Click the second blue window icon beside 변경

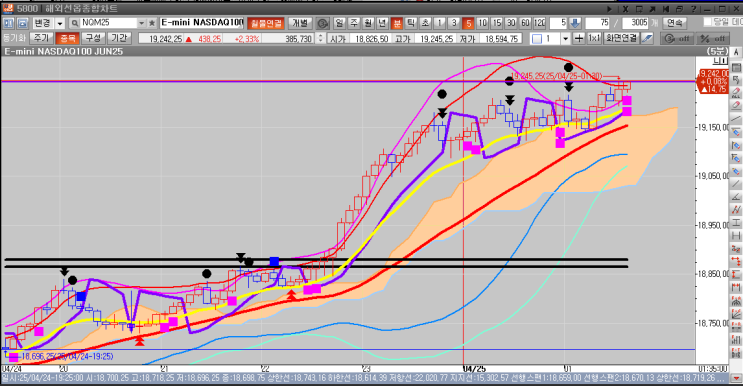tap(22, 23)
